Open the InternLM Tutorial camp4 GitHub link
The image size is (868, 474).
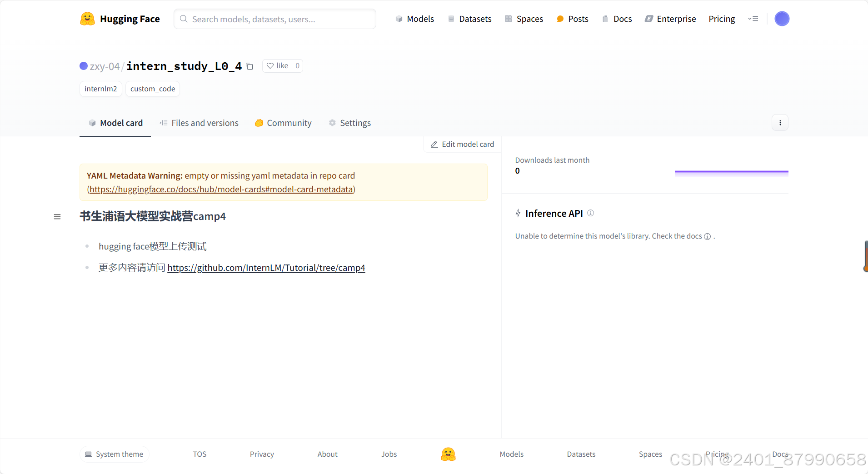[x=266, y=268]
